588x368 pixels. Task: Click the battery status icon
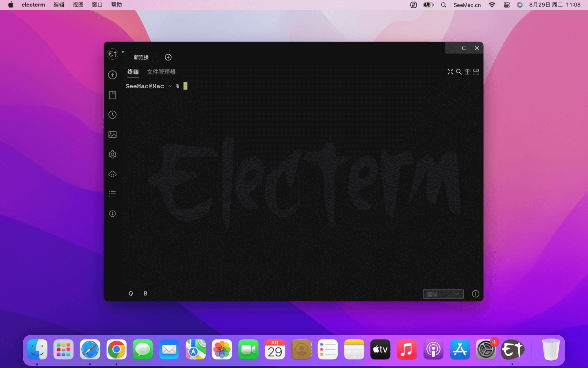click(x=428, y=5)
